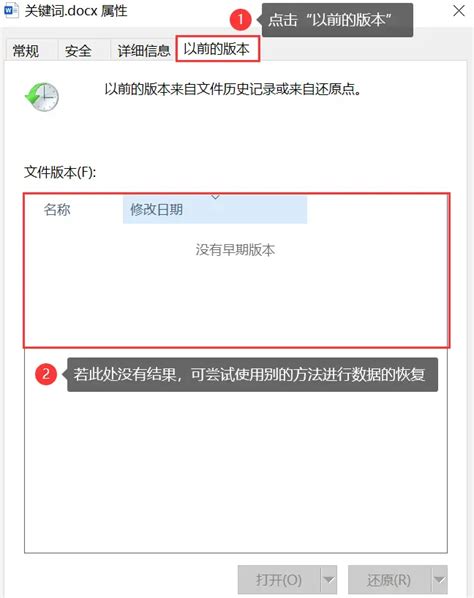The height and width of the screenshot is (598, 474).
Task: Click the sort chevron above 修改日期
Action: (x=215, y=197)
